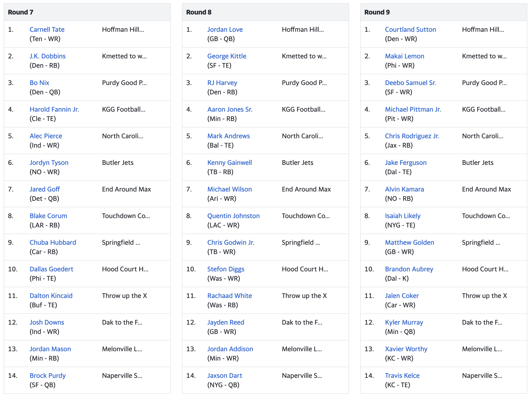Open Mark Andrews player page
This screenshot has height=397, width=532.
click(x=228, y=136)
